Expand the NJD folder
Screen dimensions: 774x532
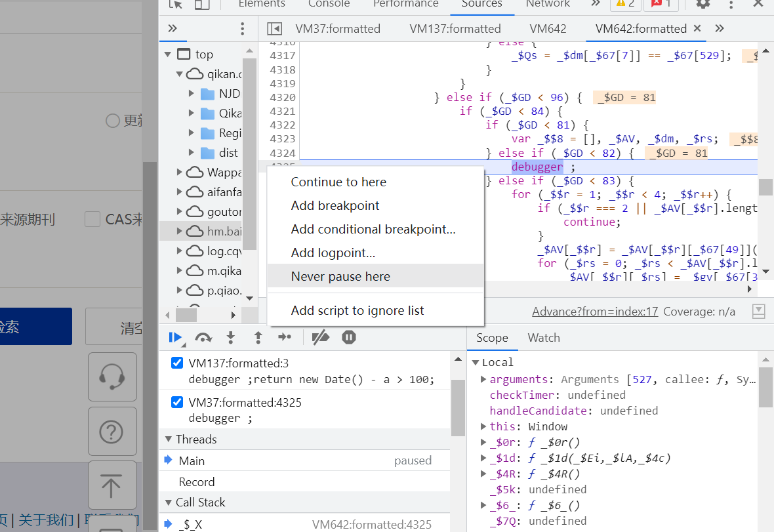pyautogui.click(x=192, y=93)
